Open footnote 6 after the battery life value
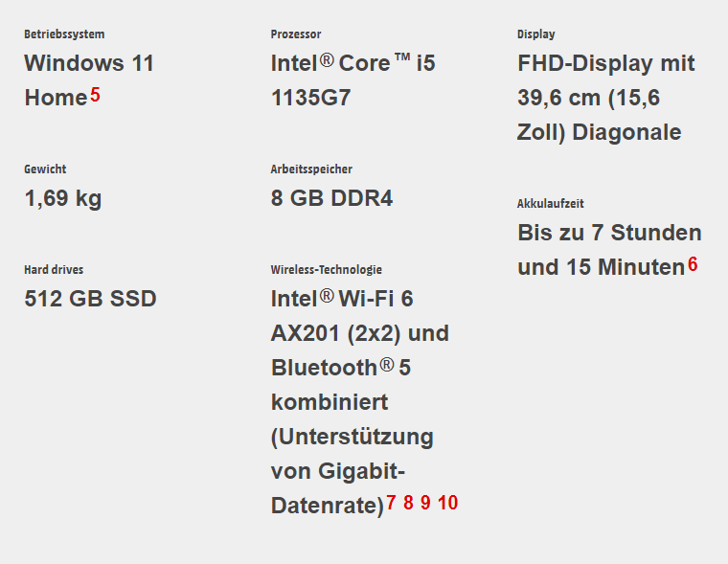 [693, 265]
